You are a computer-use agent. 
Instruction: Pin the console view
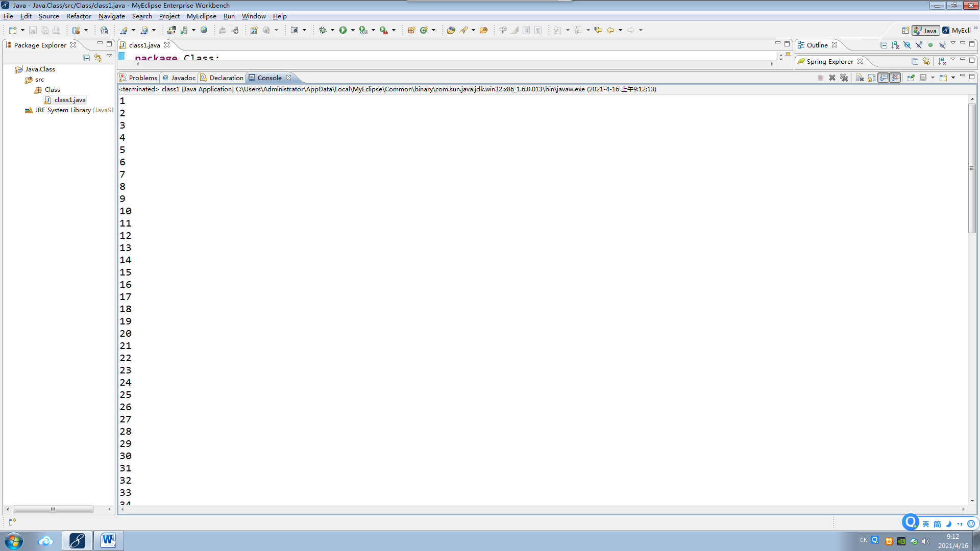click(911, 78)
